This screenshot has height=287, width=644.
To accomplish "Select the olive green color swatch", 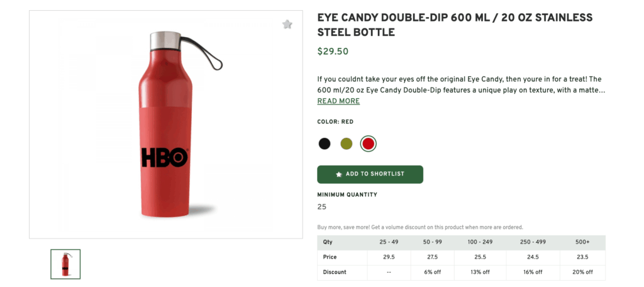I will tap(347, 143).
